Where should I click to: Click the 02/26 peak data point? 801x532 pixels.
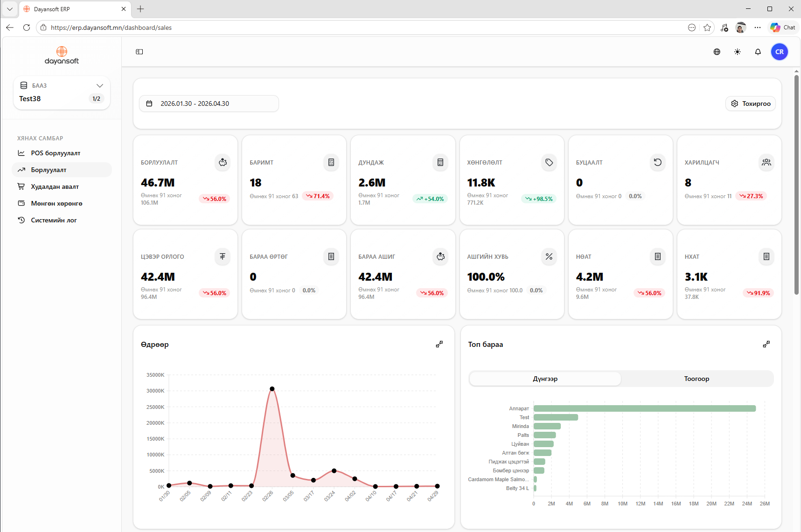pos(272,389)
